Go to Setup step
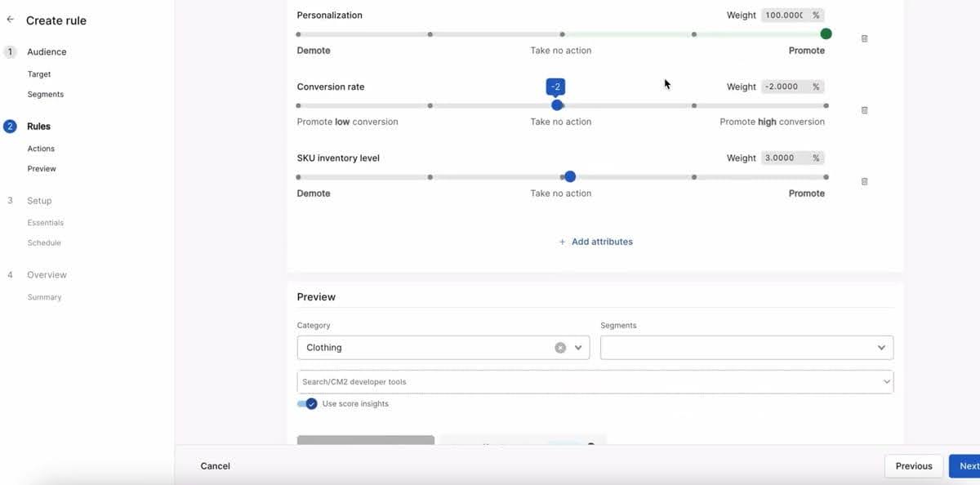This screenshot has height=485, width=980. (39, 201)
